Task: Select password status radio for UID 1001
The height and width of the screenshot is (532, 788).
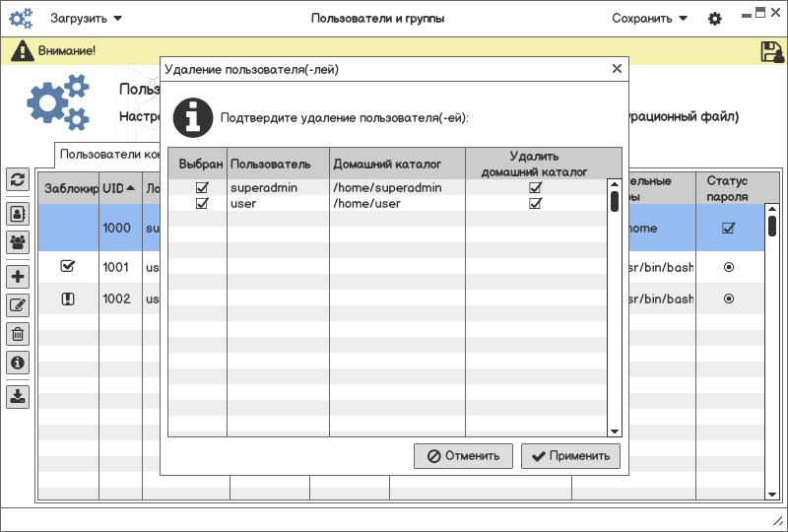Action: point(729,267)
